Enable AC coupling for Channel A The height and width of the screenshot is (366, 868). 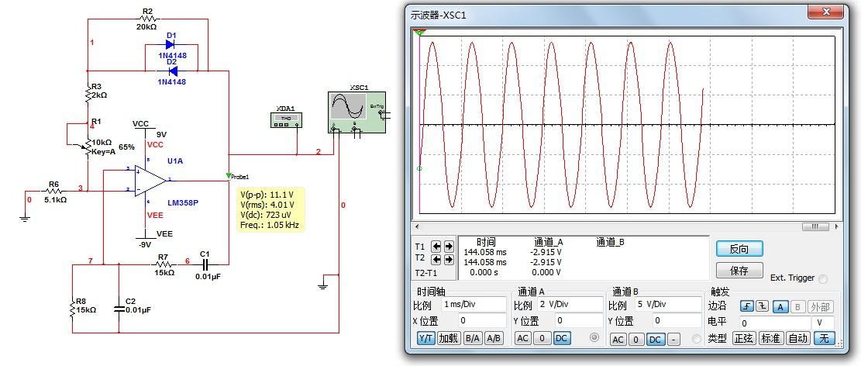522,339
